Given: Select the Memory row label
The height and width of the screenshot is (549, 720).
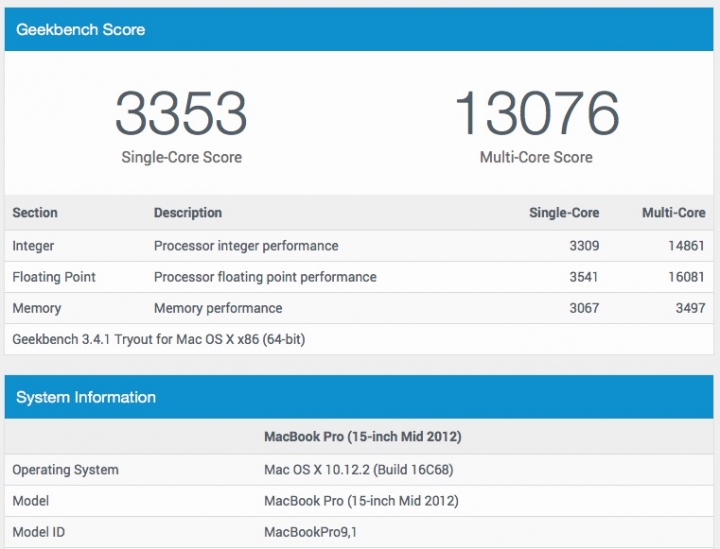Looking at the screenshot, I should [x=37, y=308].
